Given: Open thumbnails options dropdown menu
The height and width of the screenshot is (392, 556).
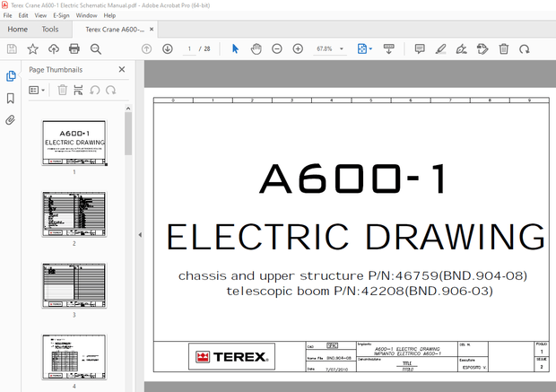Looking at the screenshot, I should coord(37,90).
